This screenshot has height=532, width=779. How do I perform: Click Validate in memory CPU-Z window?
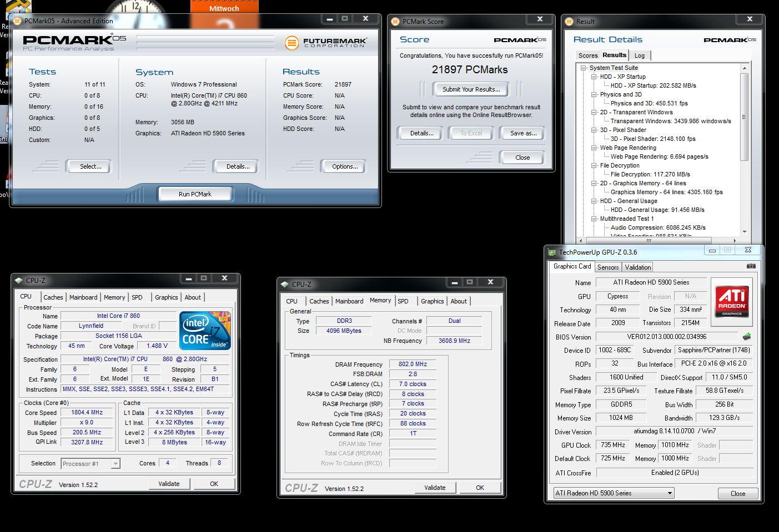pyautogui.click(x=435, y=488)
